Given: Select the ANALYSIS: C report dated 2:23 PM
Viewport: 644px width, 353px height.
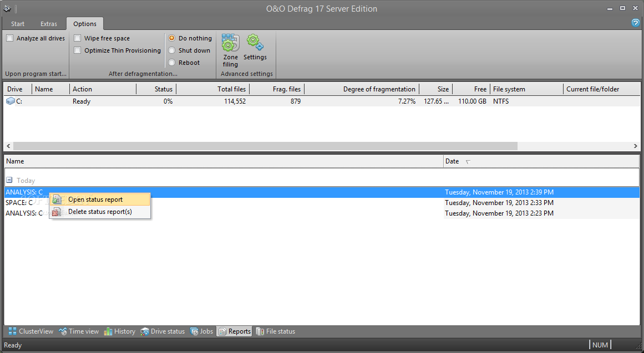Looking at the screenshot, I should point(322,213).
